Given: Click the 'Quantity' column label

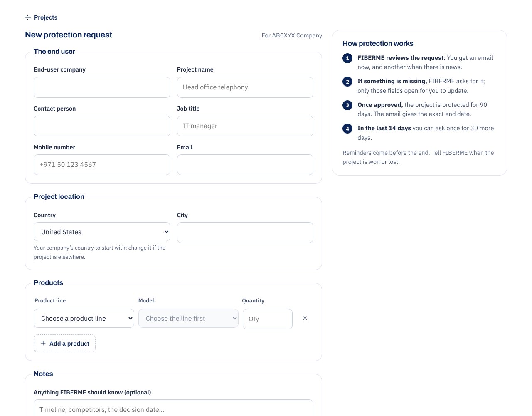Looking at the screenshot, I should (x=253, y=300).
